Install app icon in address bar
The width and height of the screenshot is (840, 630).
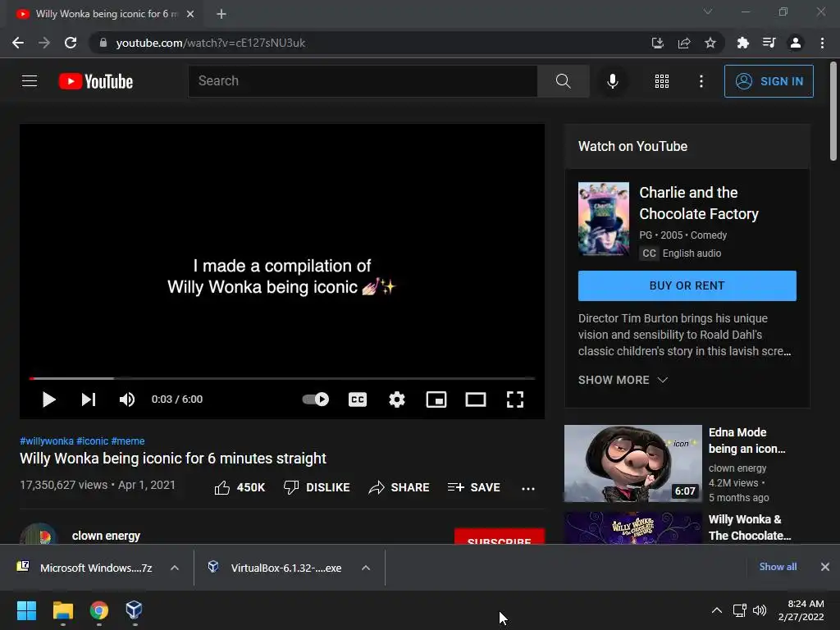pos(657,43)
